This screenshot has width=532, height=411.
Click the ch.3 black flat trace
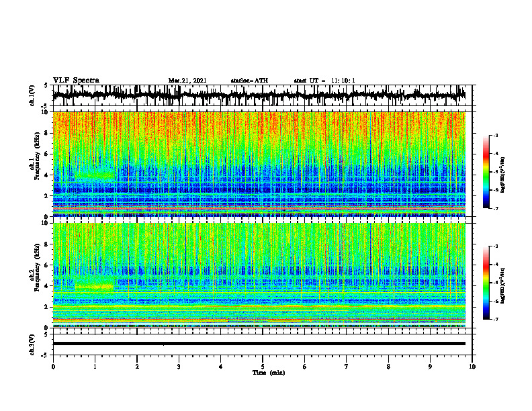coord(259,344)
